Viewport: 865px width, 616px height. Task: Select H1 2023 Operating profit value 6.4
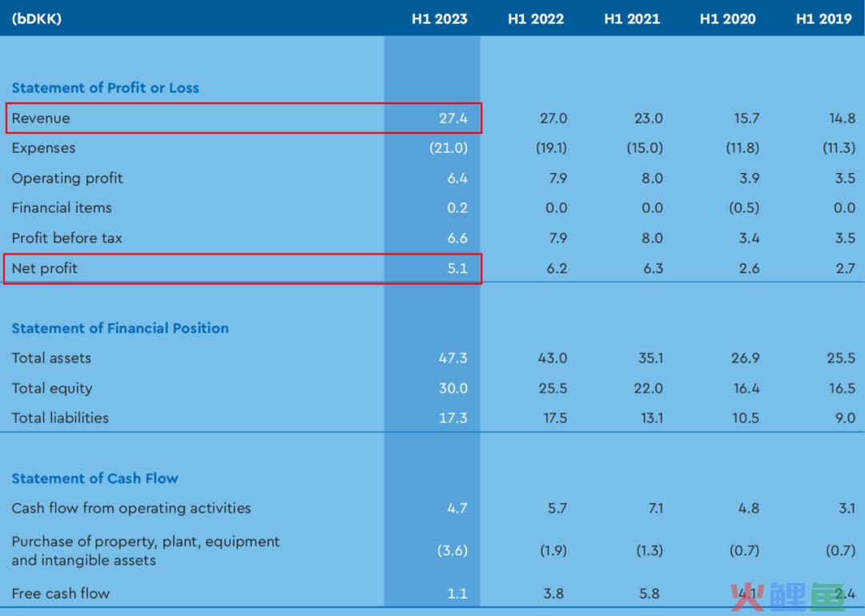click(457, 179)
